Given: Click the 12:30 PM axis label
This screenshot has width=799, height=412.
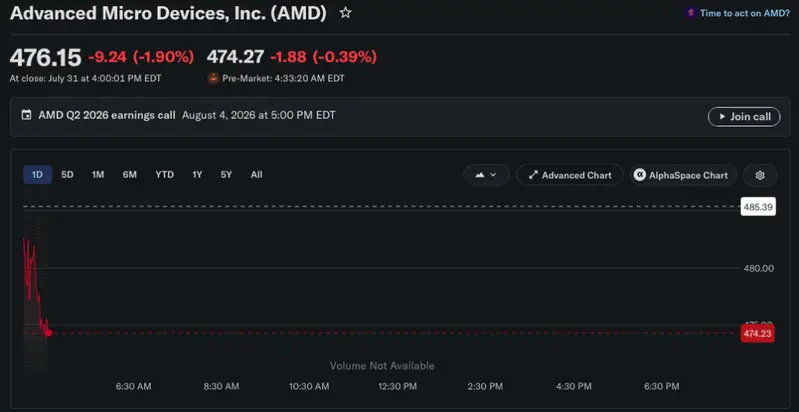Looking at the screenshot, I should click(x=397, y=387).
